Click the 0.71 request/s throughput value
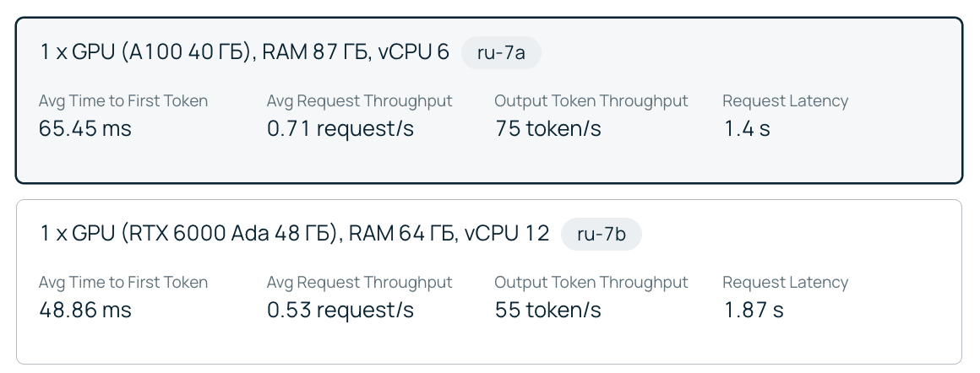980x373 pixels. click(340, 129)
